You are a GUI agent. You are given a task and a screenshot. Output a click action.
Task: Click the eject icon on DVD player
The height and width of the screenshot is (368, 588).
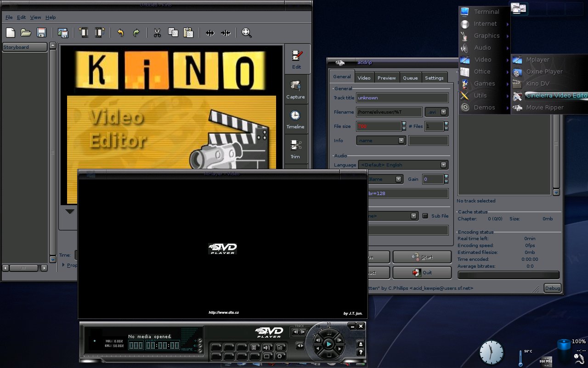[361, 344]
